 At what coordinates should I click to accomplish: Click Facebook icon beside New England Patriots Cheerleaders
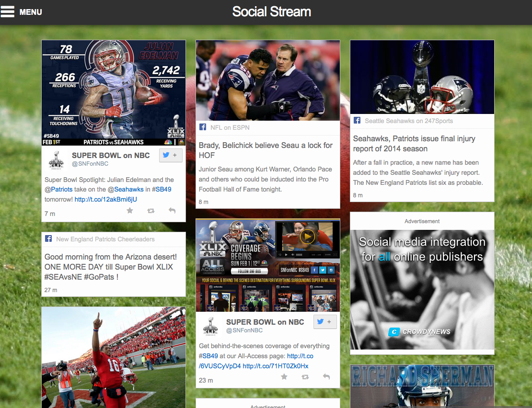(48, 238)
